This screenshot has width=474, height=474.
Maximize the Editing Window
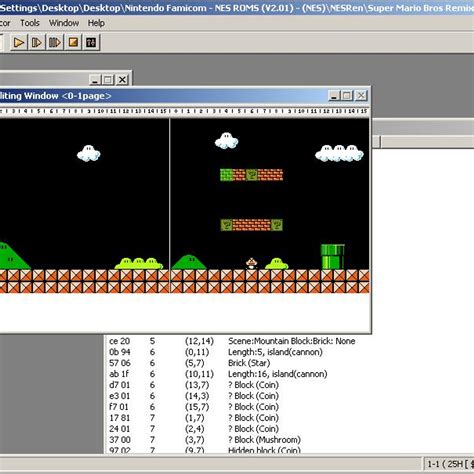[x=347, y=96]
